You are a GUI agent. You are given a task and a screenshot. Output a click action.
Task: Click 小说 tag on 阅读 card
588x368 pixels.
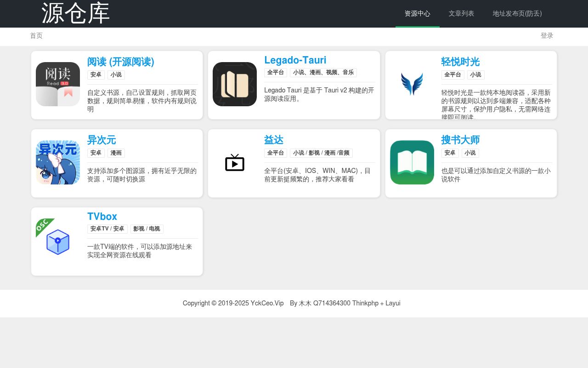click(116, 75)
